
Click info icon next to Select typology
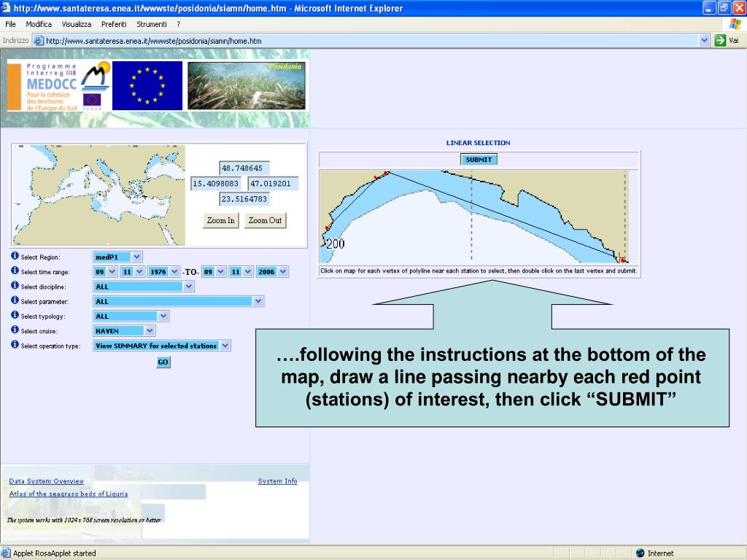pyautogui.click(x=15, y=315)
